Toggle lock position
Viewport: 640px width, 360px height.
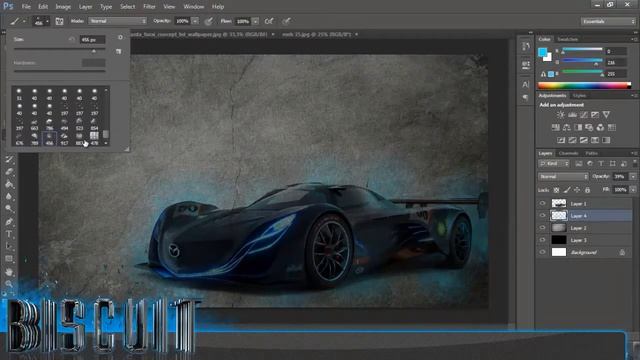click(577, 190)
